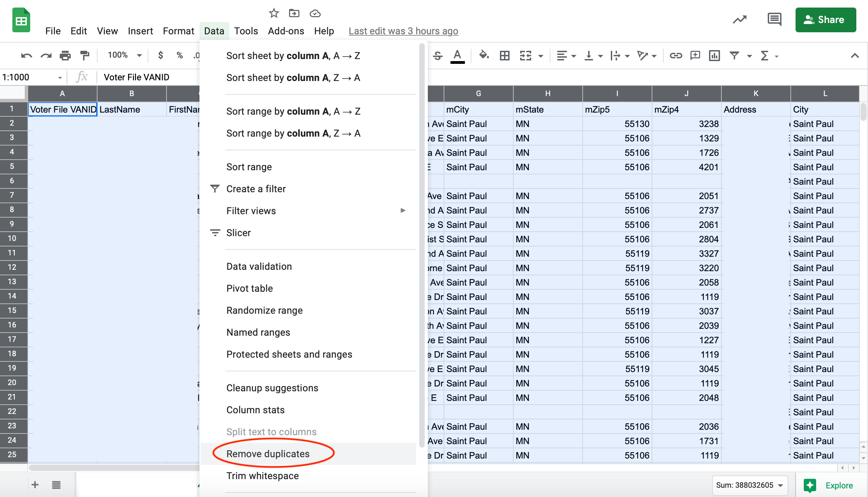Click the fill color bucket icon

[484, 55]
